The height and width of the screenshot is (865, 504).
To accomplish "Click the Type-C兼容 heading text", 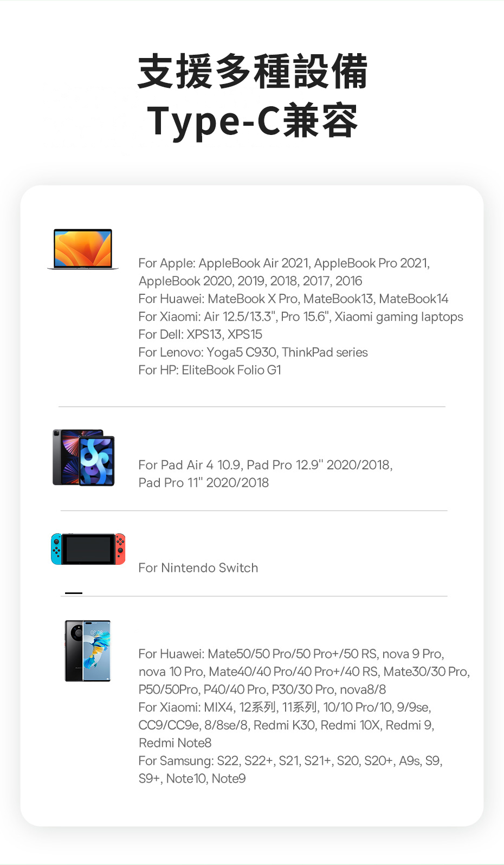I will [253, 121].
